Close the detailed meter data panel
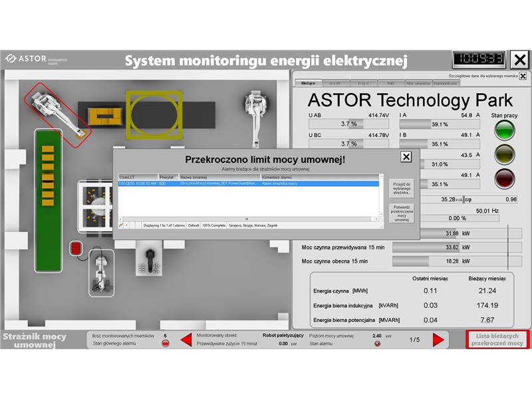The image size is (532, 399). click(523, 76)
